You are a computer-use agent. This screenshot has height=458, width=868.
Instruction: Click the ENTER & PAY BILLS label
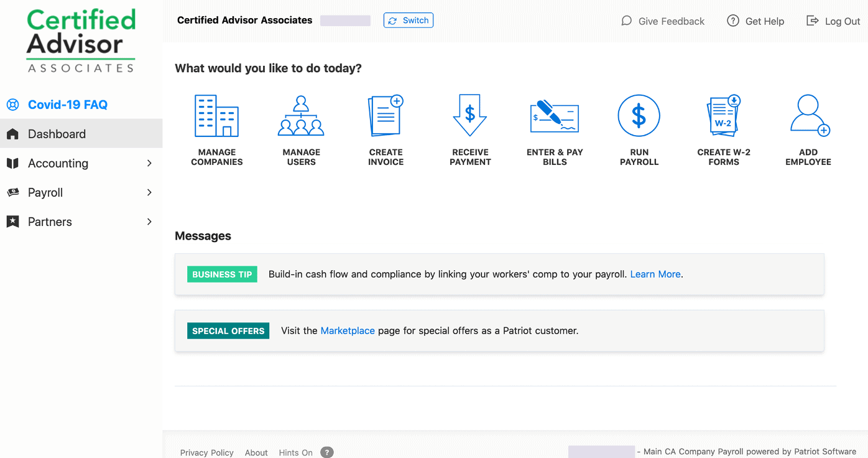pos(555,157)
